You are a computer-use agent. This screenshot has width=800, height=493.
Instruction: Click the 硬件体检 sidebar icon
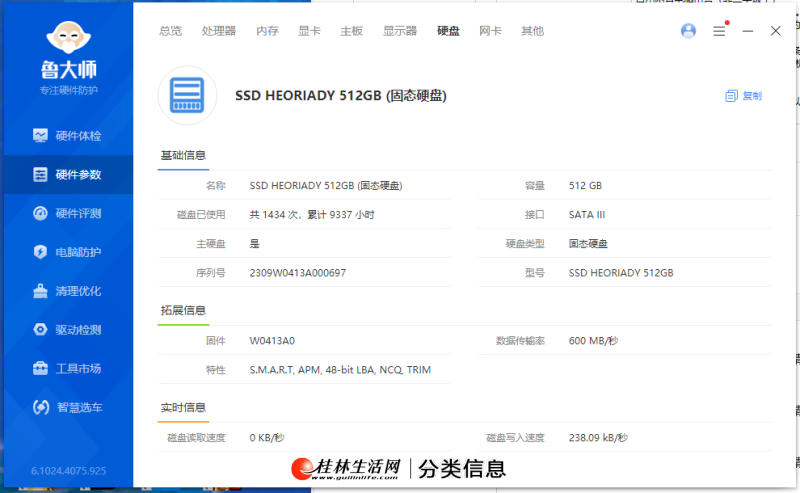point(40,135)
